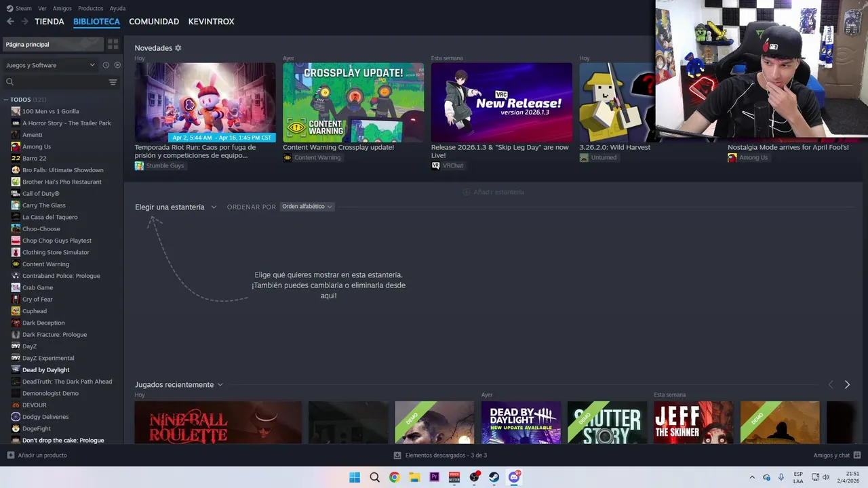Select BIBLIOTECA tab
Image resolution: width=868 pixels, height=488 pixels.
pos(96,22)
